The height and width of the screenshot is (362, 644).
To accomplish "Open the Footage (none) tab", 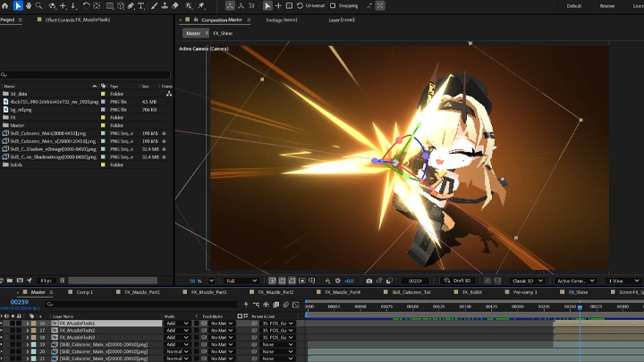I will (282, 20).
